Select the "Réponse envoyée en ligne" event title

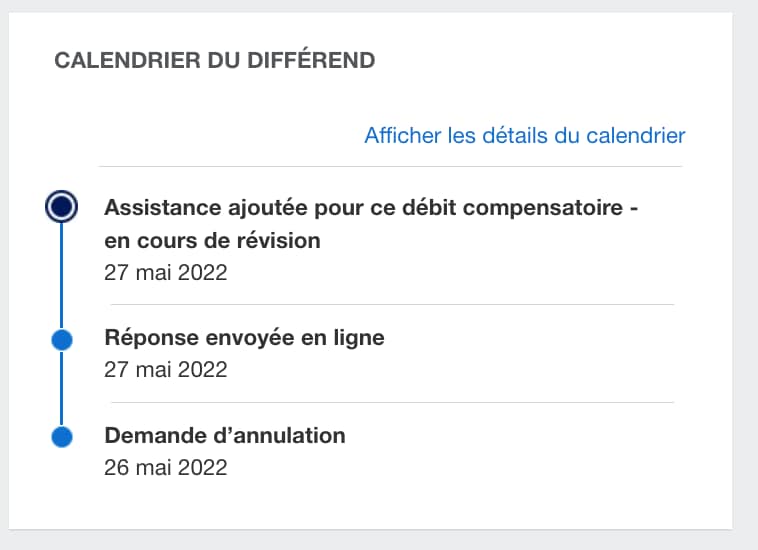pos(244,338)
